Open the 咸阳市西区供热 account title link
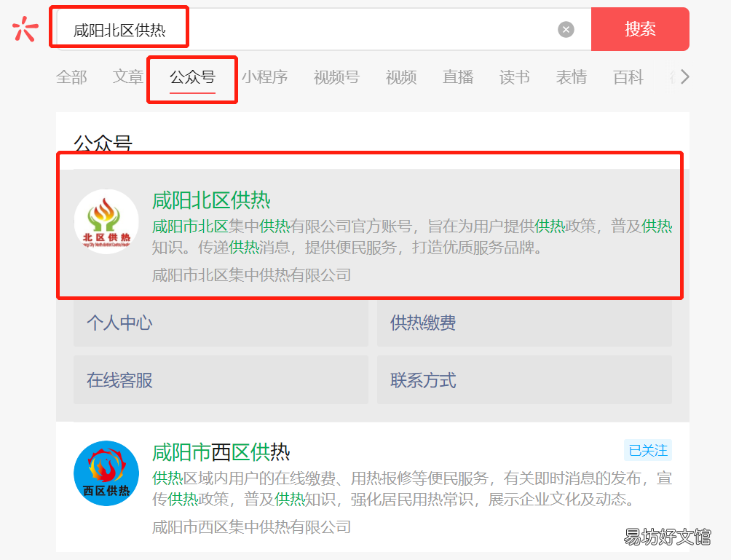The height and width of the screenshot is (560, 731). tap(221, 452)
